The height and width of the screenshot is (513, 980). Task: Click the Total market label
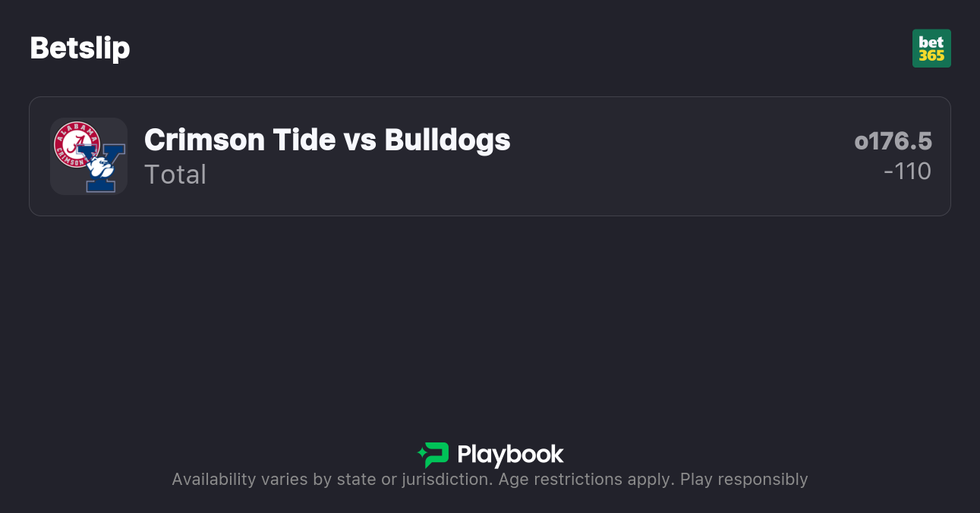coord(175,175)
